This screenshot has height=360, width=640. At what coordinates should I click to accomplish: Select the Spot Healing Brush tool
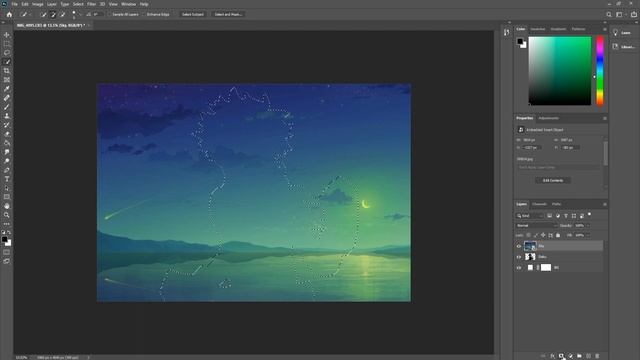tap(7, 98)
